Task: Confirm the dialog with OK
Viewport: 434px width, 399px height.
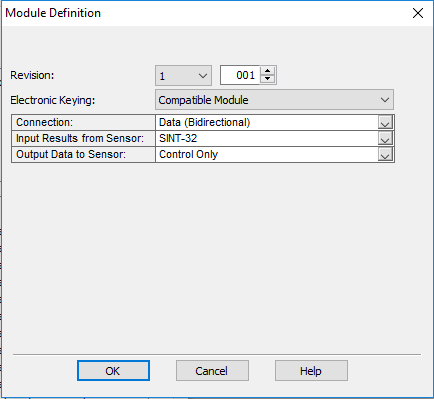Action: [113, 371]
